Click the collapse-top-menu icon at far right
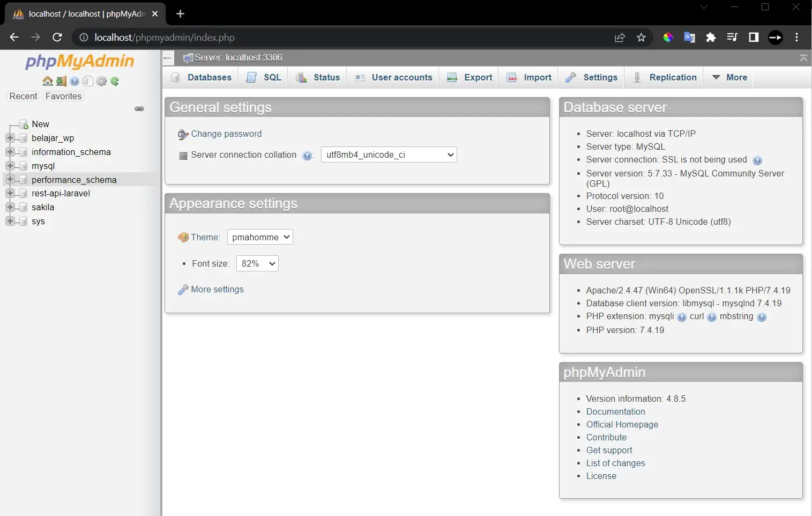This screenshot has height=516, width=812. point(803,58)
